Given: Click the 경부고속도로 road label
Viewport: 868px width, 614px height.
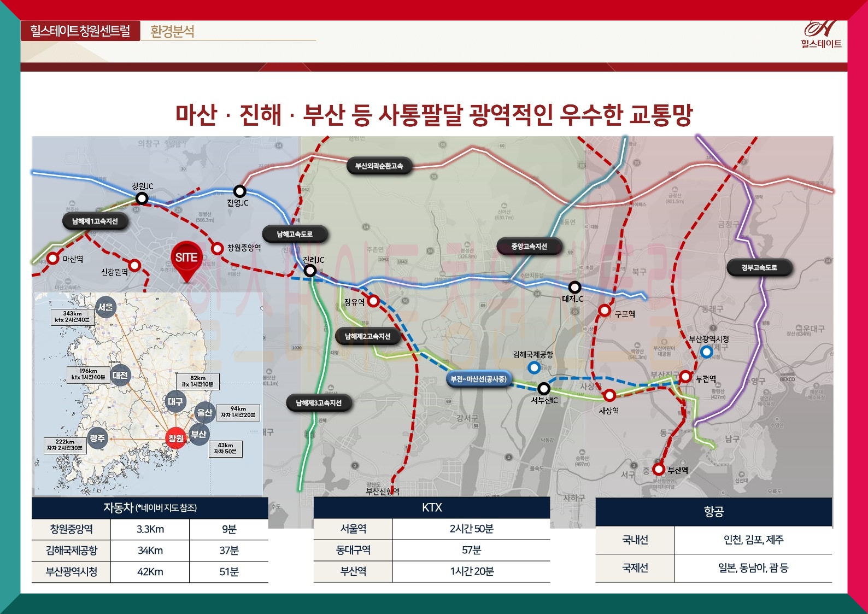Looking at the screenshot, I should click(759, 267).
